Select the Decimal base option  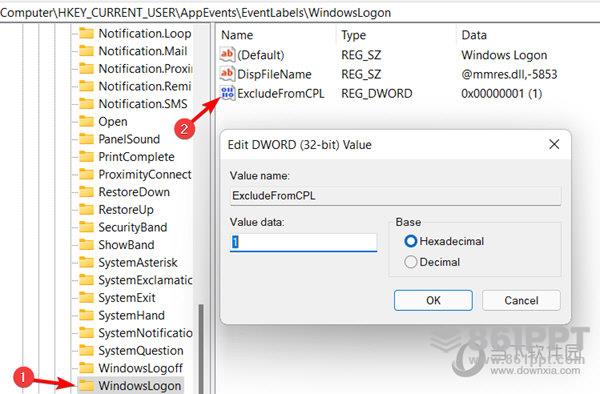[x=410, y=262]
